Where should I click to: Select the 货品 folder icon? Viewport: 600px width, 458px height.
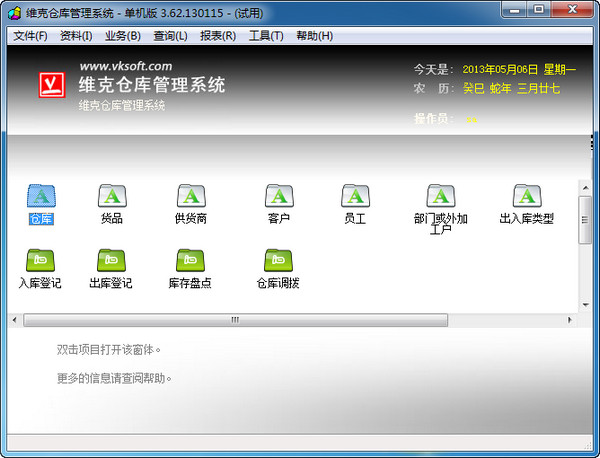pos(112,196)
